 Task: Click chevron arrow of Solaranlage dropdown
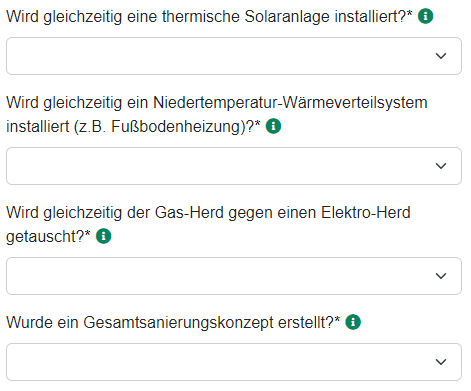tap(441, 56)
